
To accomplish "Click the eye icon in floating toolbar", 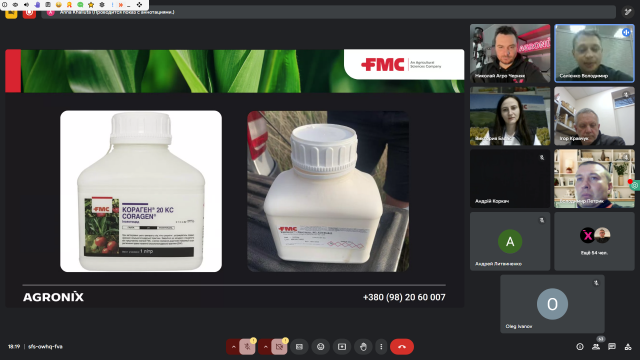I will click(x=15, y=4).
